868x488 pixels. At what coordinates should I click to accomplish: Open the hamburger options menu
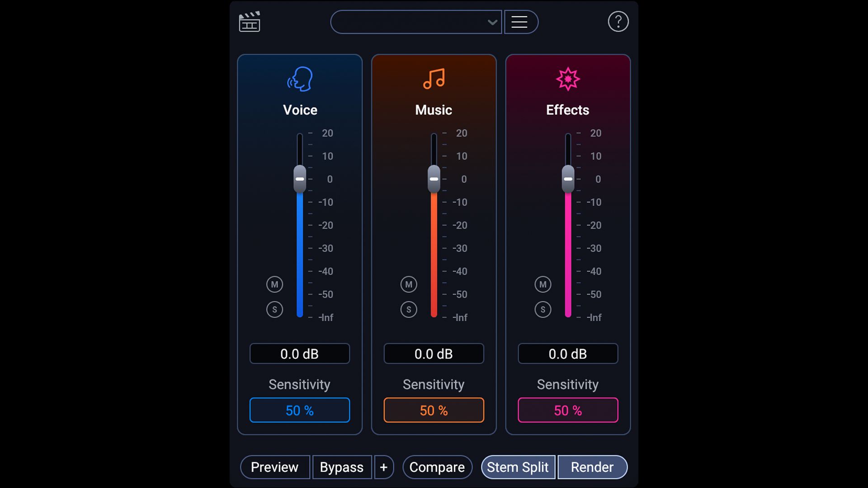click(x=521, y=22)
